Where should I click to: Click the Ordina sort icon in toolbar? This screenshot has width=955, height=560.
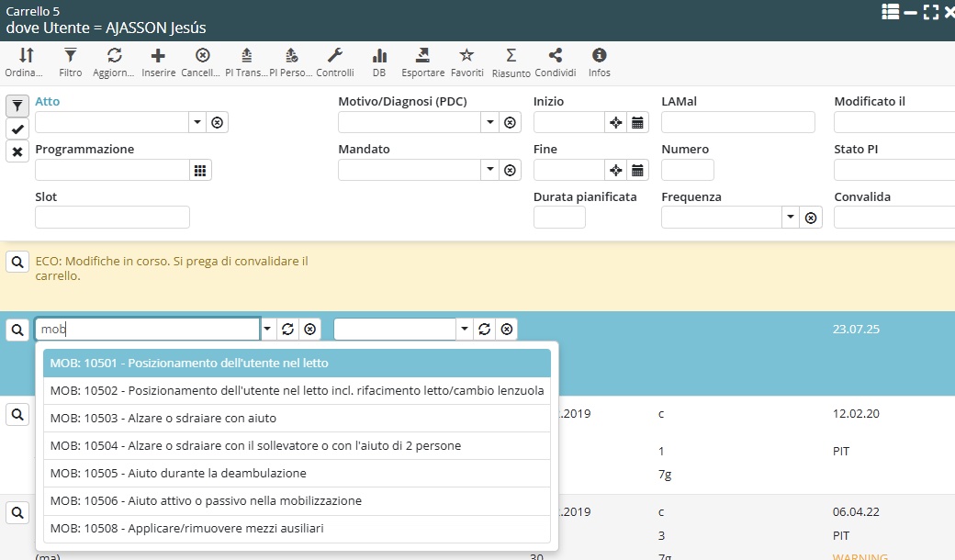point(26,56)
